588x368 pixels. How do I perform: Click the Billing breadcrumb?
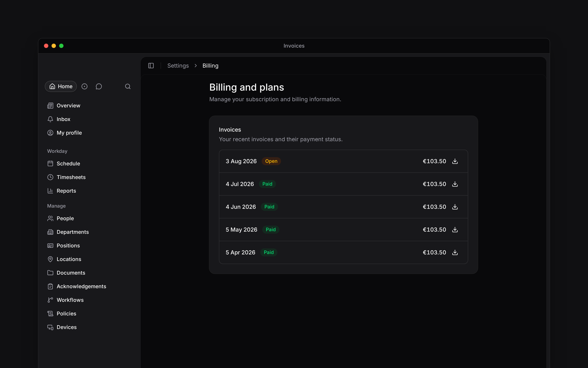(211, 66)
